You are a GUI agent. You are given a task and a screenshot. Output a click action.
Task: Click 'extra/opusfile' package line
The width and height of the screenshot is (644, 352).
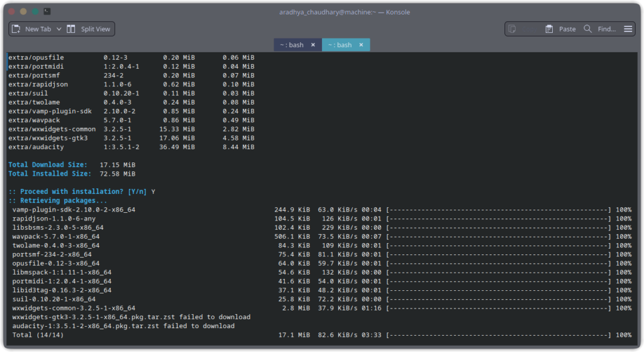click(x=131, y=57)
